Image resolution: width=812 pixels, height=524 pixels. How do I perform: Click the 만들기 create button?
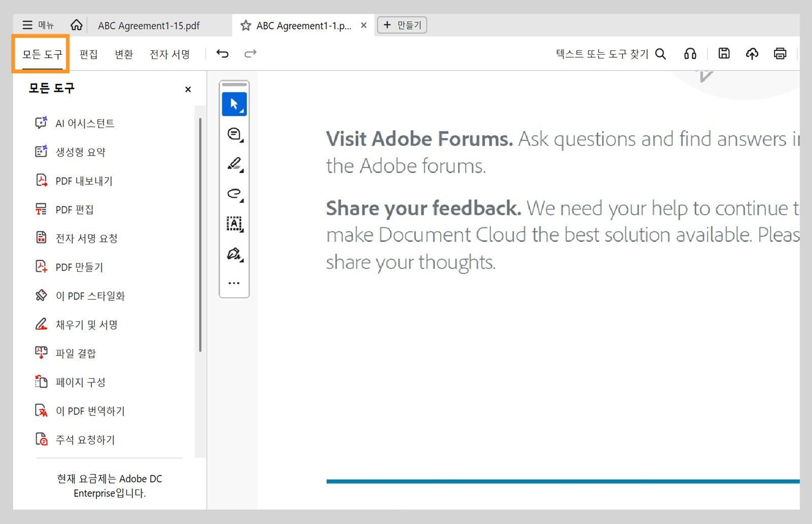point(402,25)
